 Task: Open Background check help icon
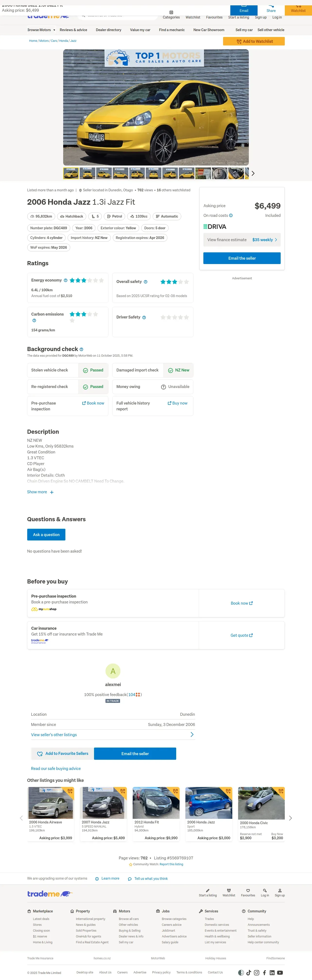tap(81, 349)
